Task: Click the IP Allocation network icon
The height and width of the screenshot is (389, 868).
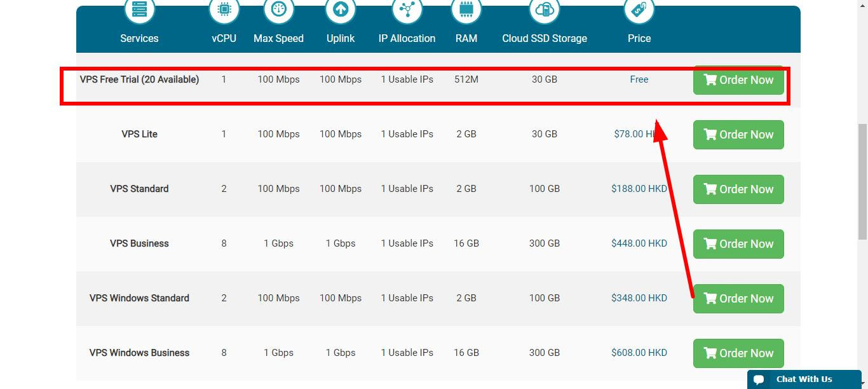Action: pyautogui.click(x=407, y=10)
